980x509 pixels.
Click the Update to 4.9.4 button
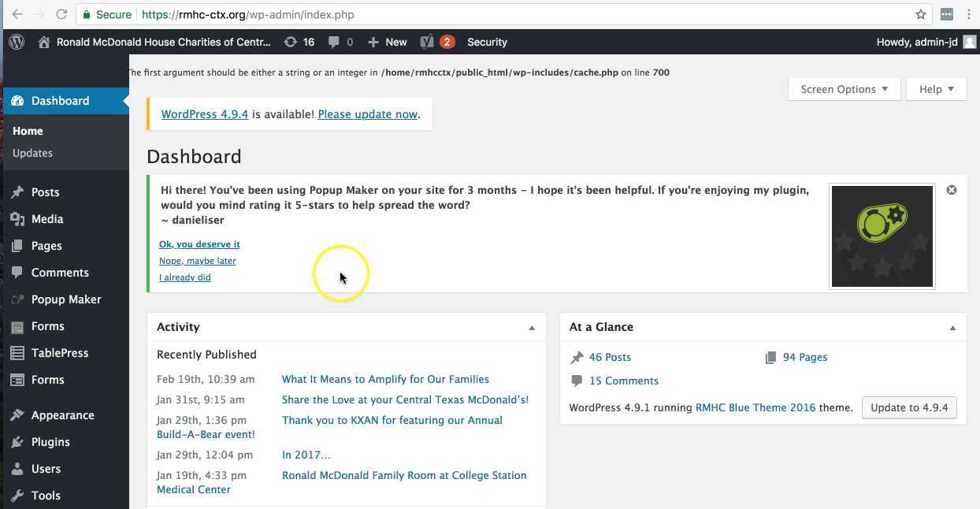(908, 407)
